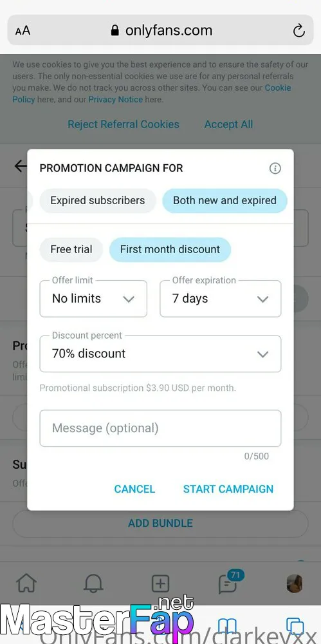Choose First month discount option
Image resolution: width=321 pixels, height=644 pixels.
coord(170,249)
